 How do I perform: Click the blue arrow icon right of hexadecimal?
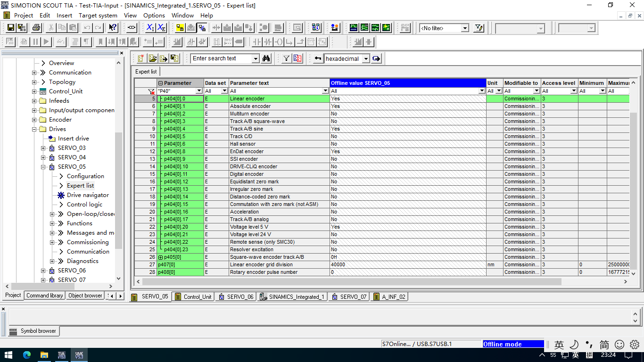[376, 58]
